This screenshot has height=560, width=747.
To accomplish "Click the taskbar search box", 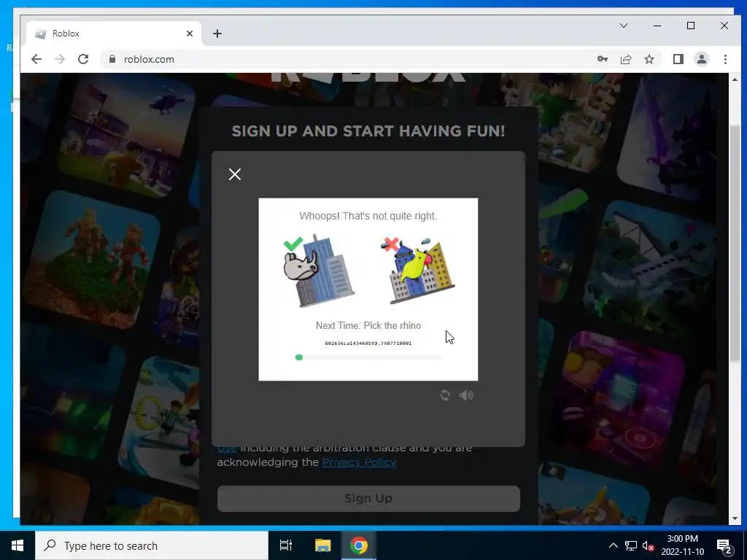I will [x=152, y=545].
